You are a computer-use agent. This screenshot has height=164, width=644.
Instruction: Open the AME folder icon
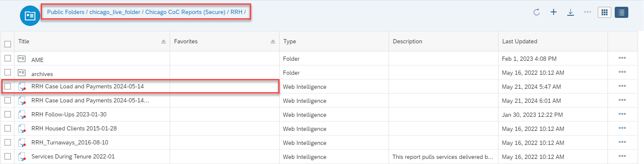pos(22,59)
